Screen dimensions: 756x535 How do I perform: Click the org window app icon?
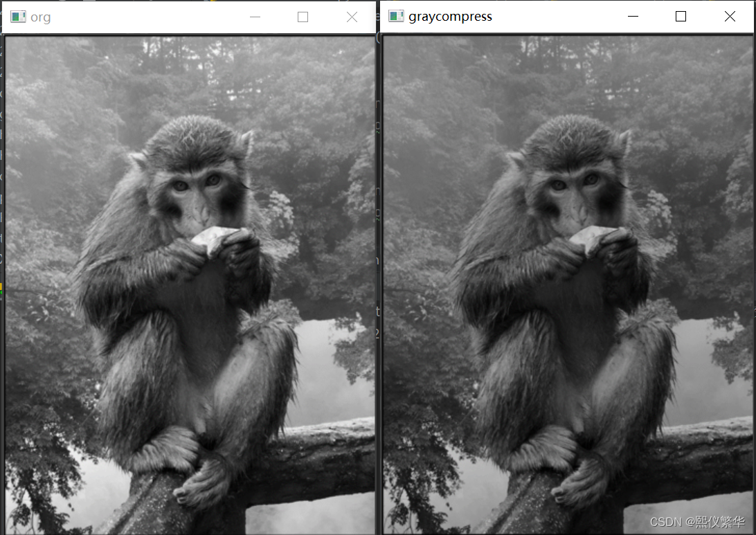click(x=18, y=17)
